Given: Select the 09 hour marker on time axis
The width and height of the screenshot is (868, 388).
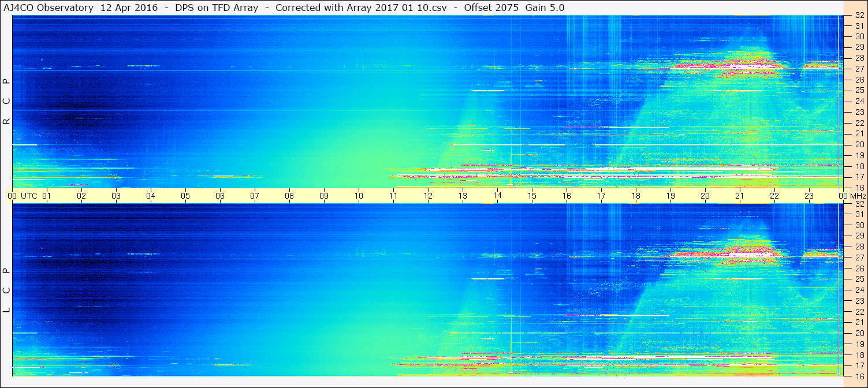Looking at the screenshot, I should [324, 196].
